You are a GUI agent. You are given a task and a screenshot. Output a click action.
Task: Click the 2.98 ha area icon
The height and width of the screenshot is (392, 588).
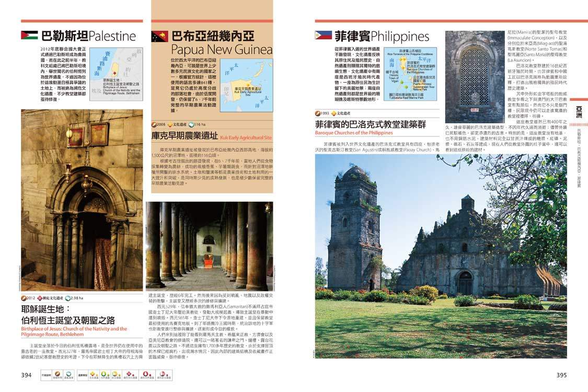[67, 297]
